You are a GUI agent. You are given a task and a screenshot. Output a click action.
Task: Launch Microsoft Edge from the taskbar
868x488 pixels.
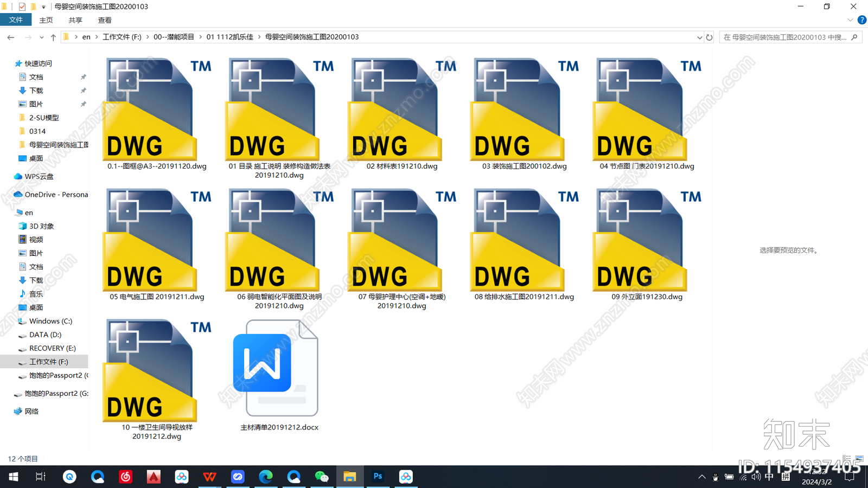point(266,477)
